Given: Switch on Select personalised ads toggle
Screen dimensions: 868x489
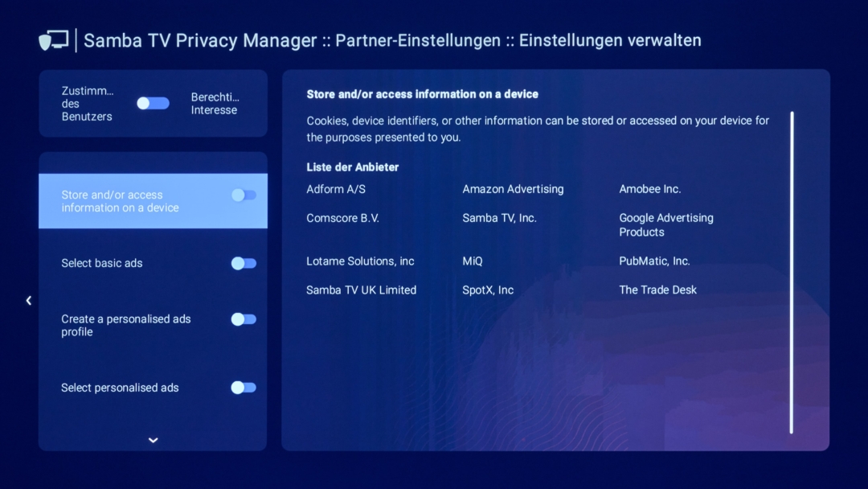Looking at the screenshot, I should [x=244, y=388].
